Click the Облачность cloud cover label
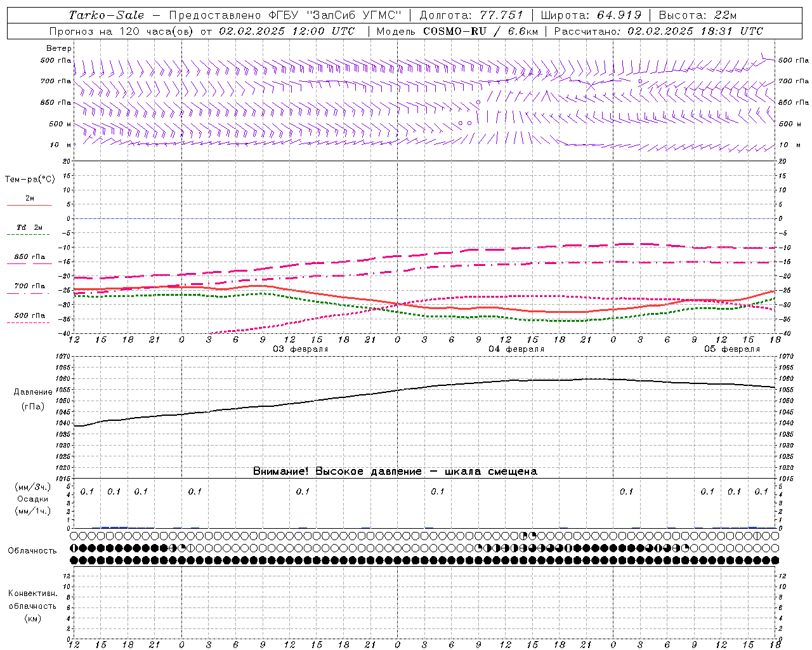 point(32,551)
